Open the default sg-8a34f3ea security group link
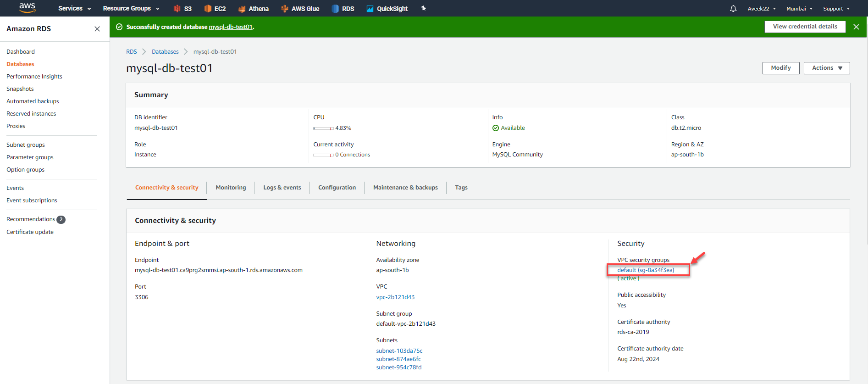Image resolution: width=868 pixels, height=384 pixels. pyautogui.click(x=646, y=270)
